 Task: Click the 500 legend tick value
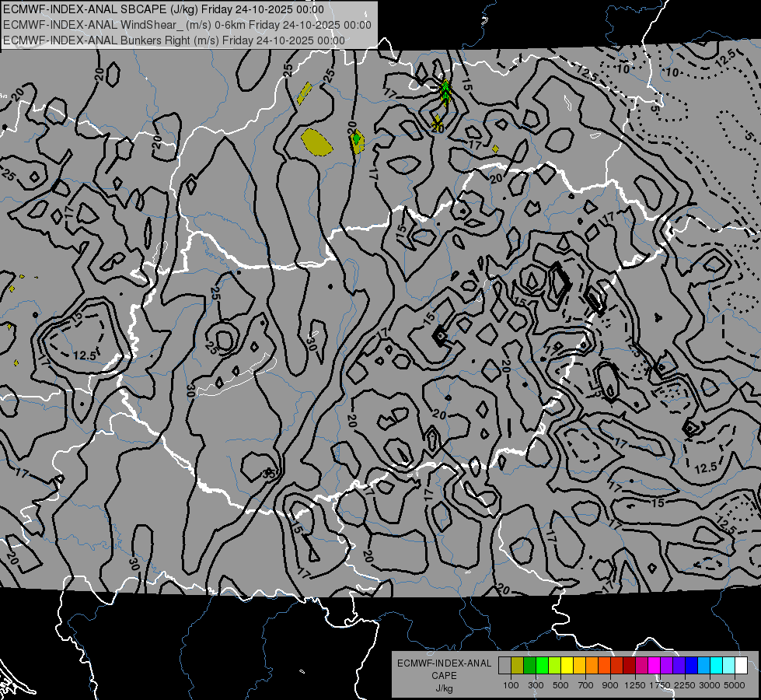coord(560,685)
